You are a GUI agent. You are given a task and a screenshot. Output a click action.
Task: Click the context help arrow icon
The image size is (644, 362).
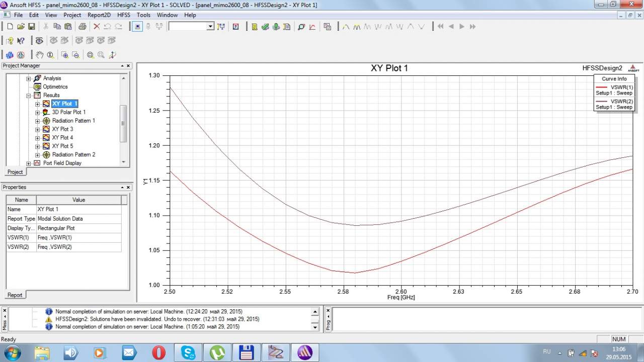click(21, 41)
